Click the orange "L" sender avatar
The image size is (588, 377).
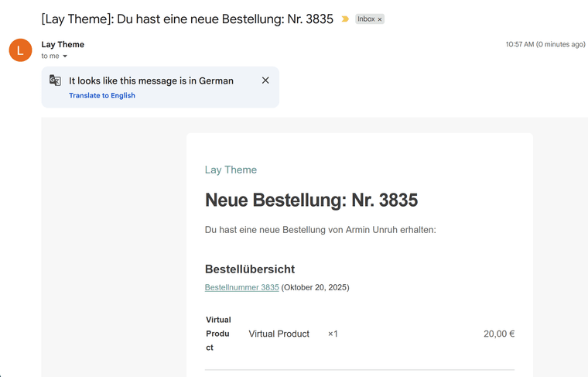[x=20, y=50]
